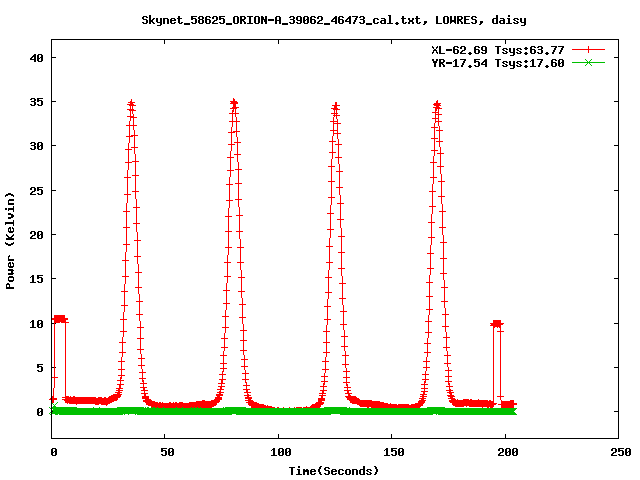Click y-axis tick label 30
The width and height of the screenshot is (640, 480).
pos(36,146)
